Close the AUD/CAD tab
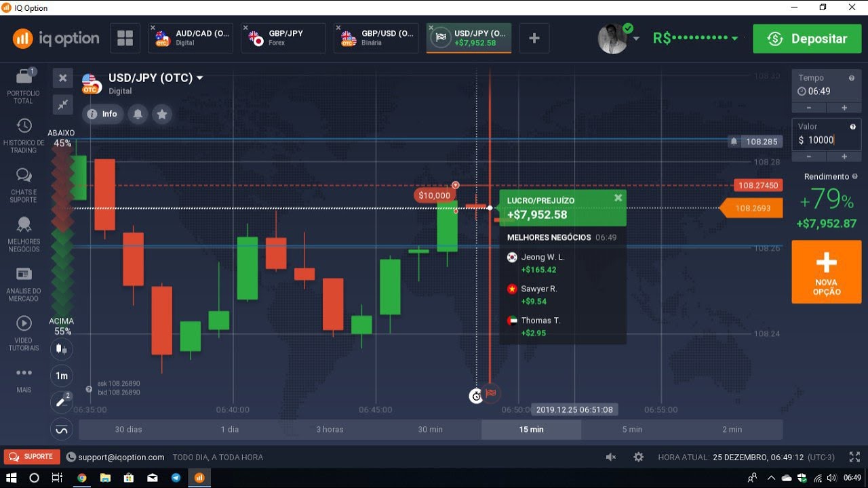 coord(153,28)
